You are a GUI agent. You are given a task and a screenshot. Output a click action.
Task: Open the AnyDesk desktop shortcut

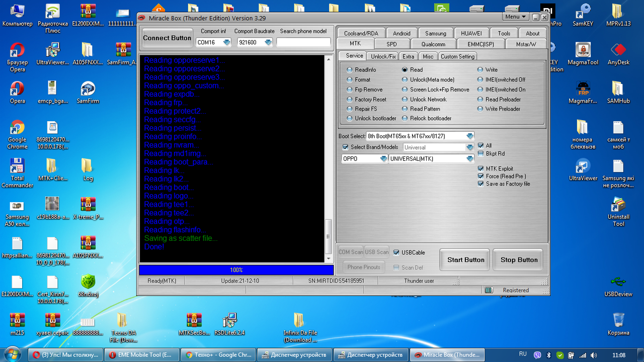point(618,54)
